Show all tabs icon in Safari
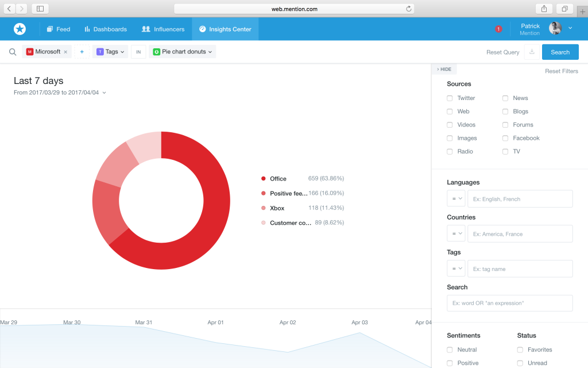This screenshot has height=368, width=588. [x=565, y=9]
